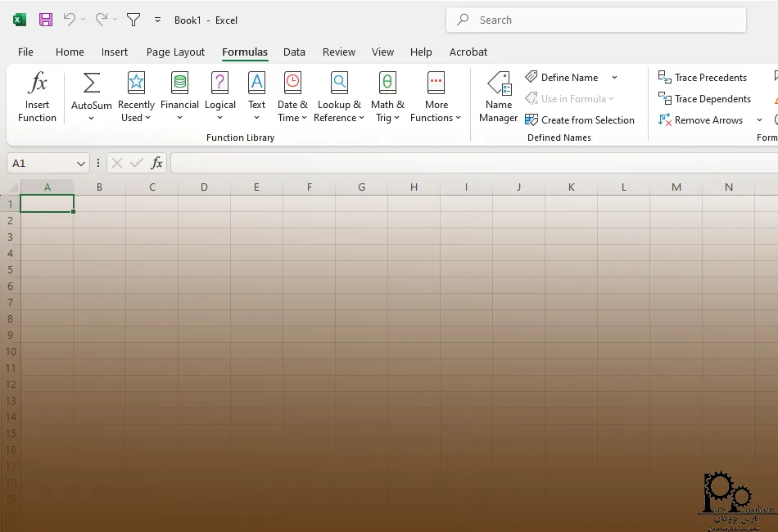778x532 pixels.
Task: Open the Page Layout tab
Action: (x=175, y=52)
